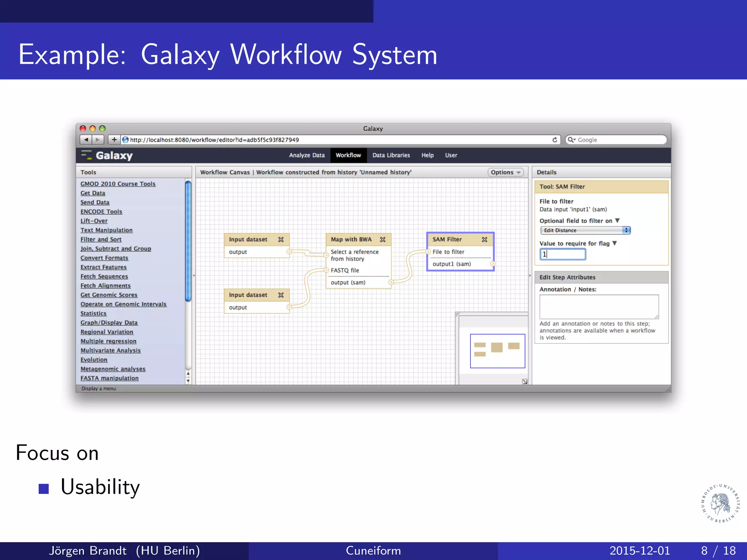Screen dimensions: 747x560
Task: Click the Value to require for flag field
Action: (x=563, y=254)
